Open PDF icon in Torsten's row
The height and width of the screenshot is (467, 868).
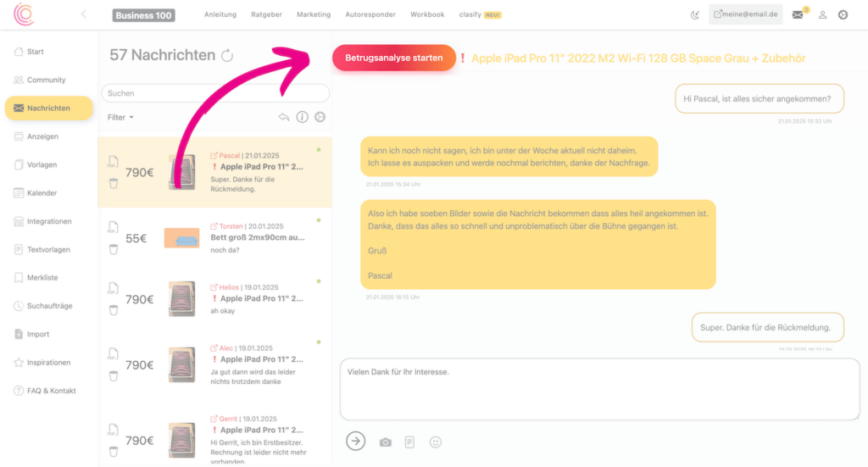pyautogui.click(x=113, y=227)
